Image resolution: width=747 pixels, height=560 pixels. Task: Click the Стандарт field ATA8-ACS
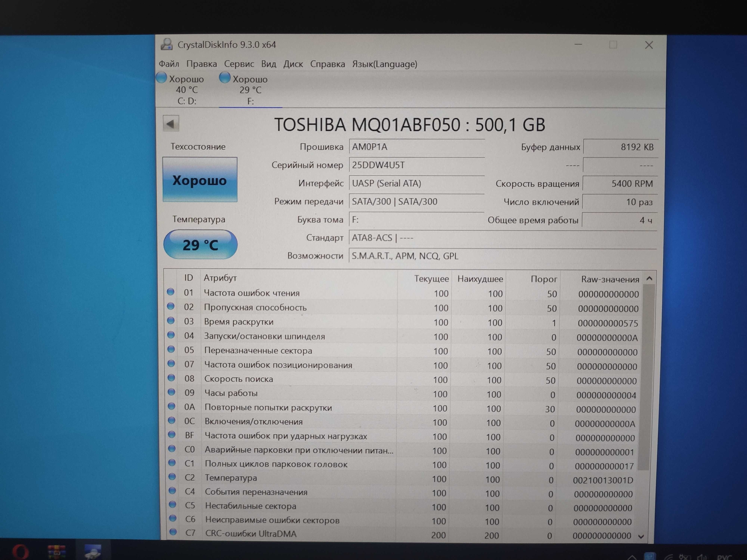click(503, 238)
